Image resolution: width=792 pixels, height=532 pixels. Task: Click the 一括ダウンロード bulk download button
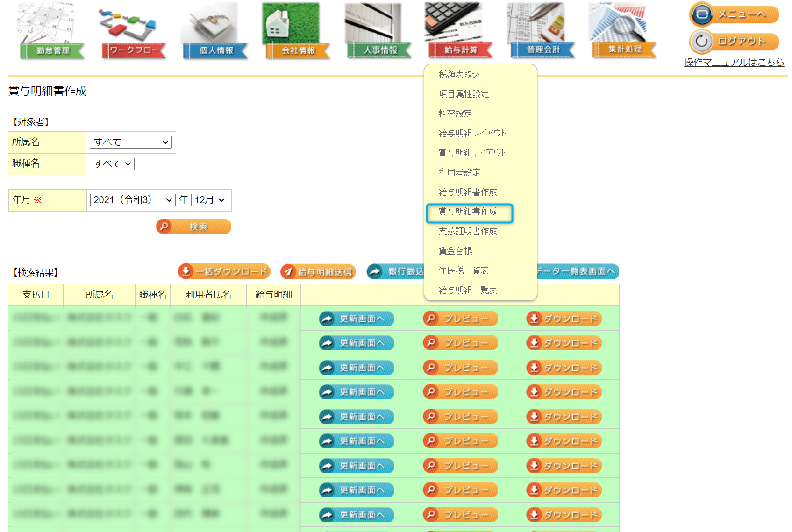point(224,271)
